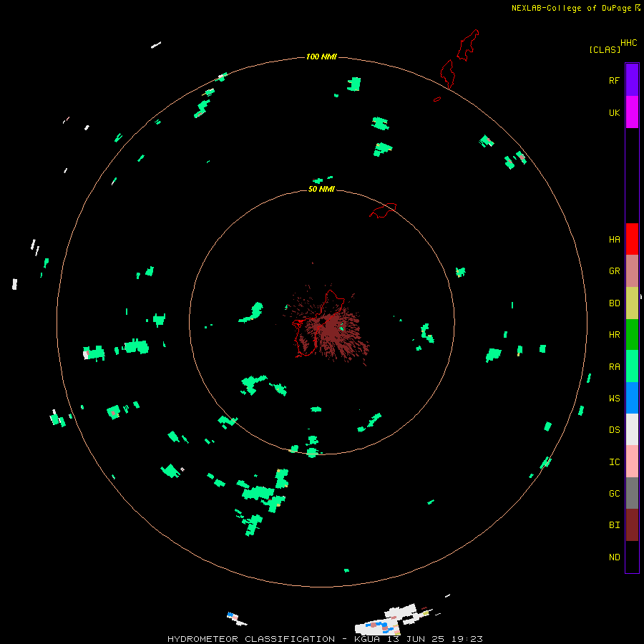Viewport: 644px width, 644px height.
Task: Select the GR legend color block
Action: (632, 271)
